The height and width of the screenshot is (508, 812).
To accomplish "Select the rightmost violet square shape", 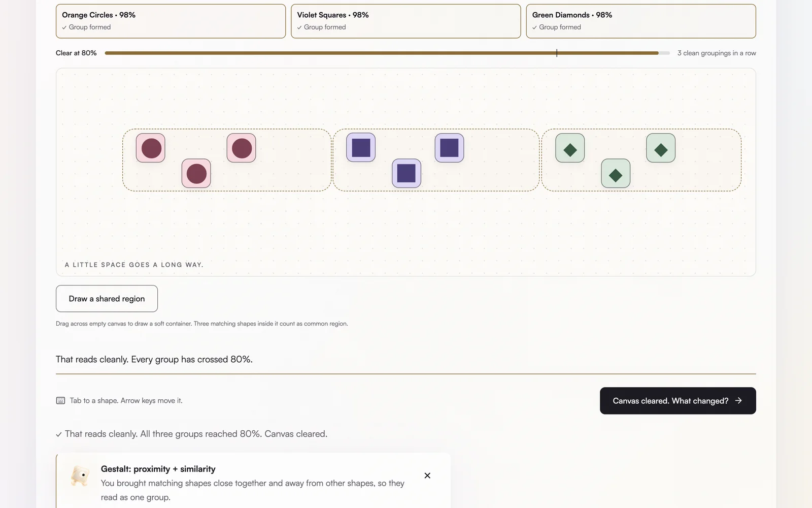I will 450,148.
